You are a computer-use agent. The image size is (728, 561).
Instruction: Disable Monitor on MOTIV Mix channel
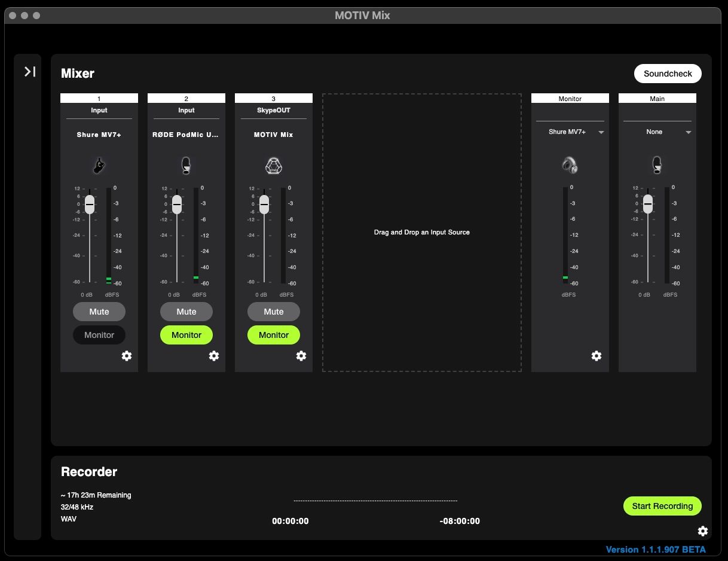[x=274, y=335]
